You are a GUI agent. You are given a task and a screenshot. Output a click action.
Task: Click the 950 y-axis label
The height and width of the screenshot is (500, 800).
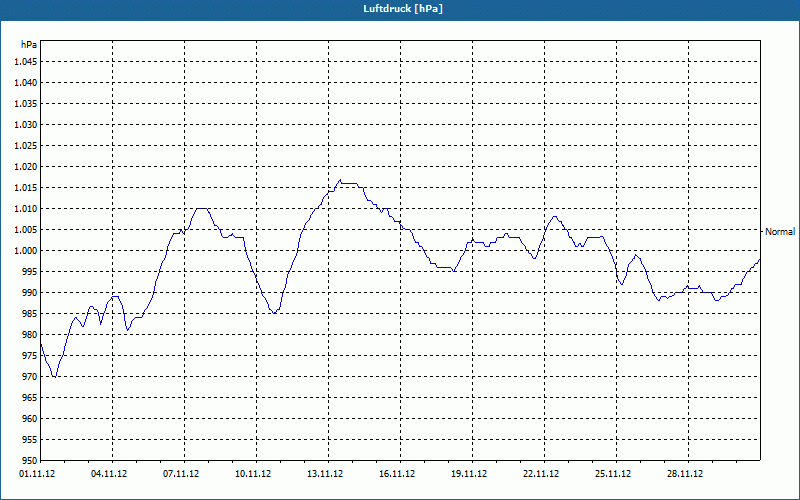(x=30, y=460)
